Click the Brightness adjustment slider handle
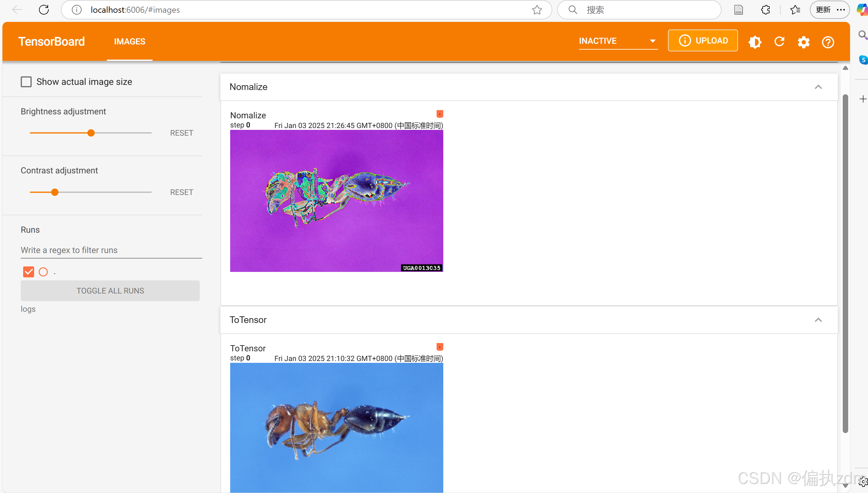 [x=91, y=133]
